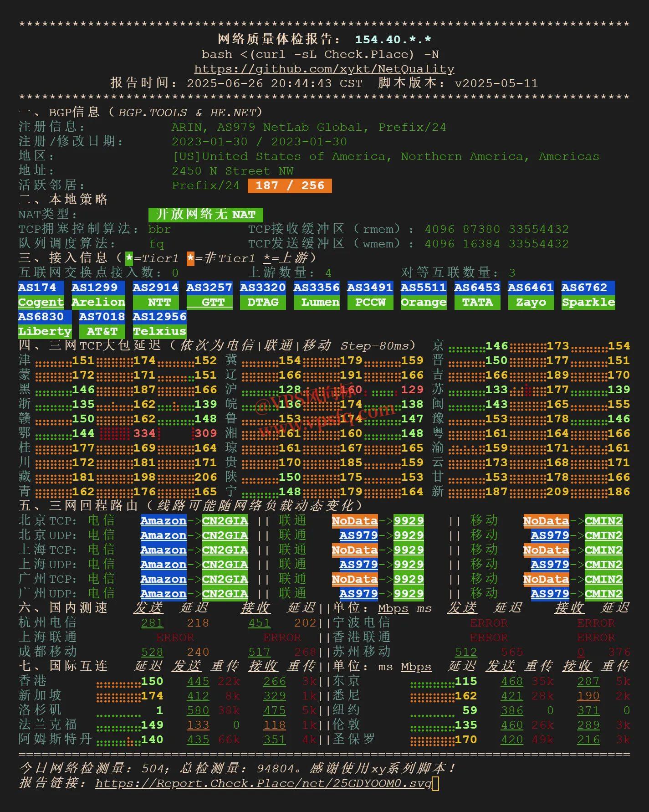Select 杭州电信 send speed 281
The image size is (649, 812).
click(x=152, y=623)
